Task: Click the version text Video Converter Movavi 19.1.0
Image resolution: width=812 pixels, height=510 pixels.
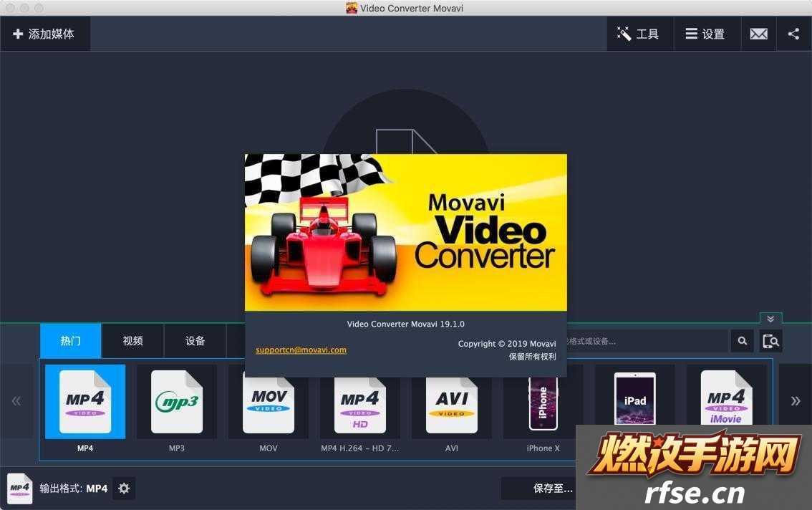Action: pyautogui.click(x=405, y=324)
